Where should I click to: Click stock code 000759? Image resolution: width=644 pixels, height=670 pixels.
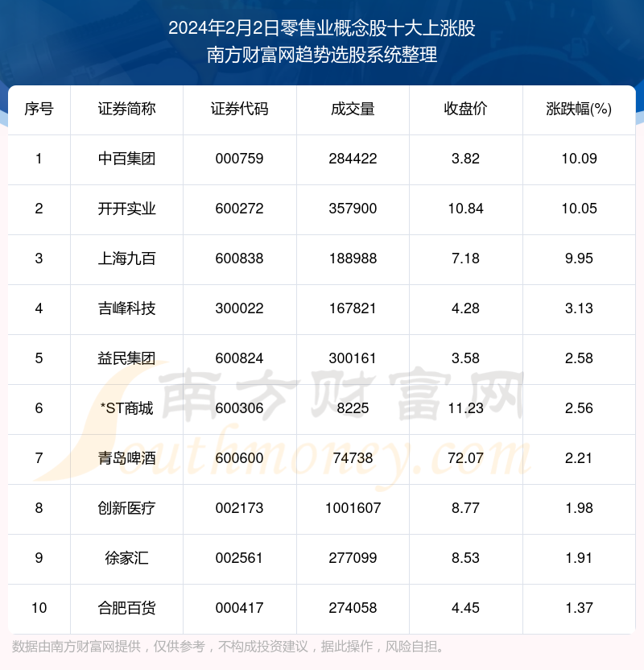(x=240, y=159)
